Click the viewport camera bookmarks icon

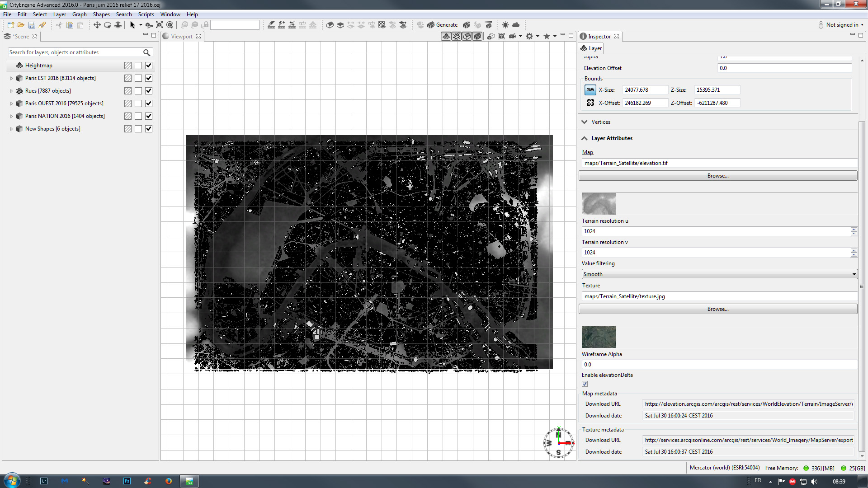(513, 36)
